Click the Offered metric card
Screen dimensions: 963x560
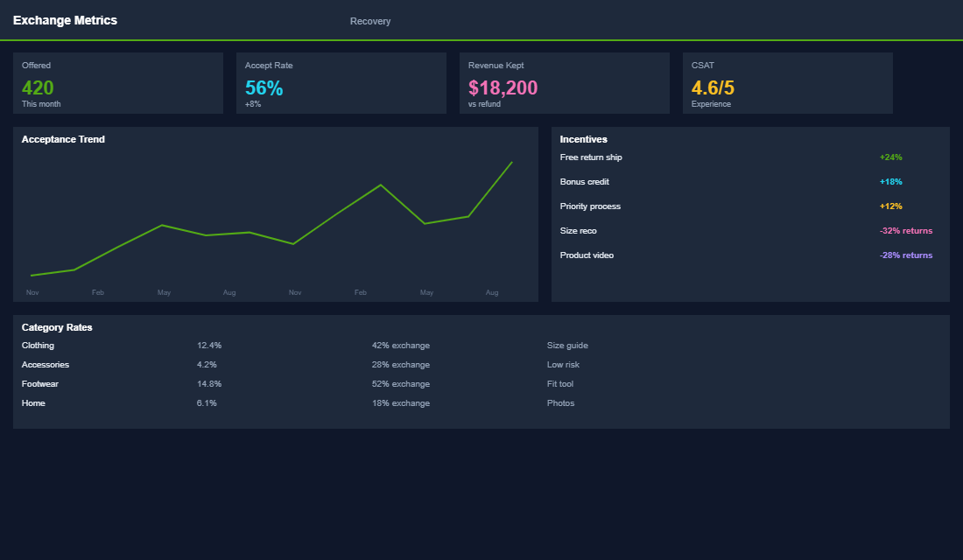(118, 83)
